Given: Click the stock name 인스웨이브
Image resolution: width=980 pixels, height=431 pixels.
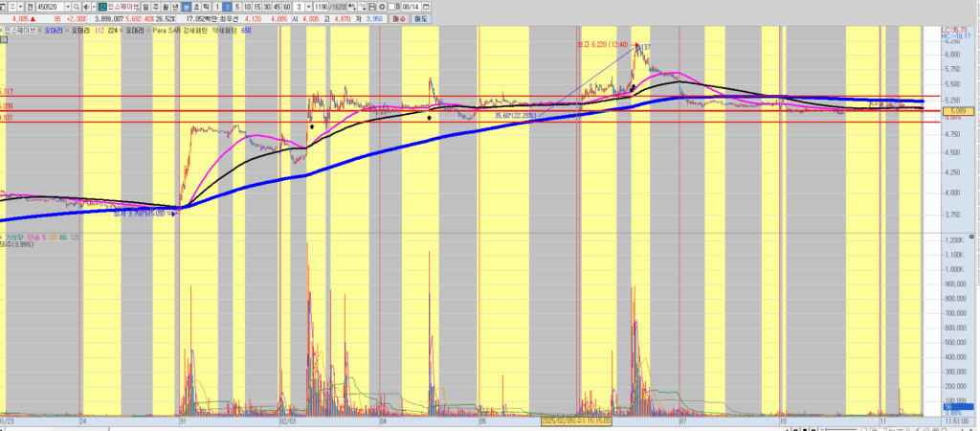Looking at the screenshot, I should pos(123,7).
